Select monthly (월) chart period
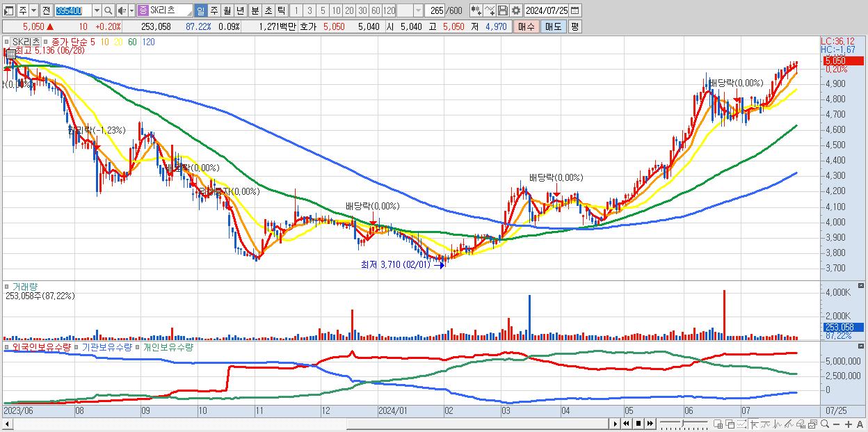Image resolution: width=868 pixels, height=432 pixels. [x=227, y=11]
